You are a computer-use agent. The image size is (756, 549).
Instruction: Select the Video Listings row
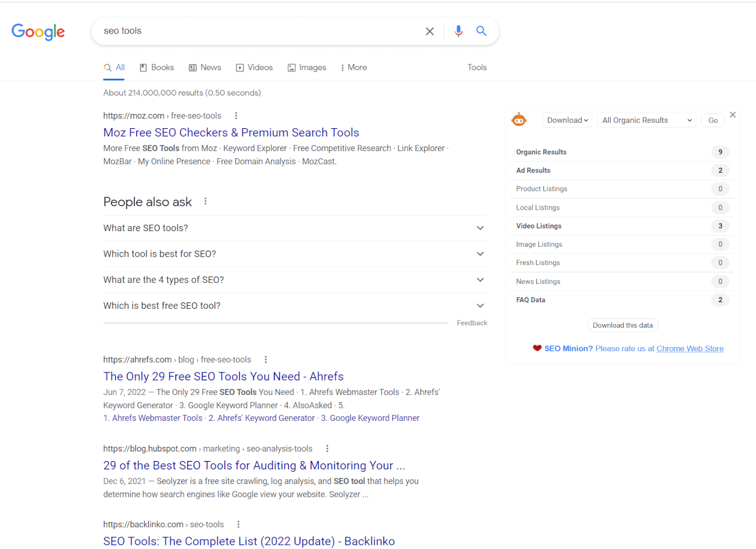[x=623, y=226]
